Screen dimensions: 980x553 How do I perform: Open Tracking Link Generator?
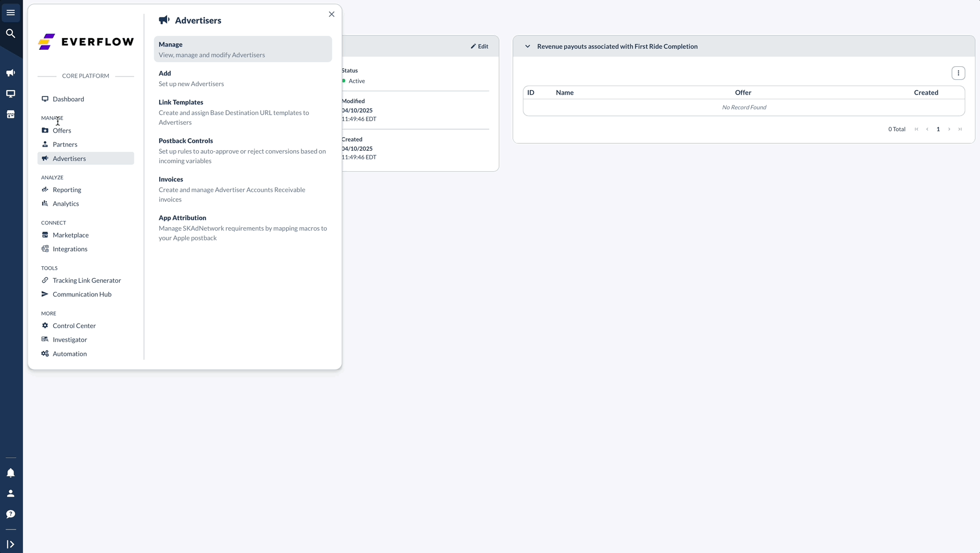(x=86, y=280)
